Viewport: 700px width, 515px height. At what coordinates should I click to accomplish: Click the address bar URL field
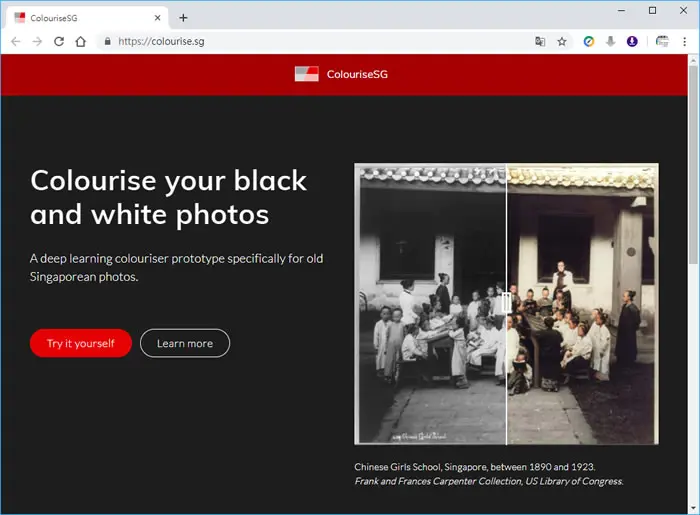[312, 42]
